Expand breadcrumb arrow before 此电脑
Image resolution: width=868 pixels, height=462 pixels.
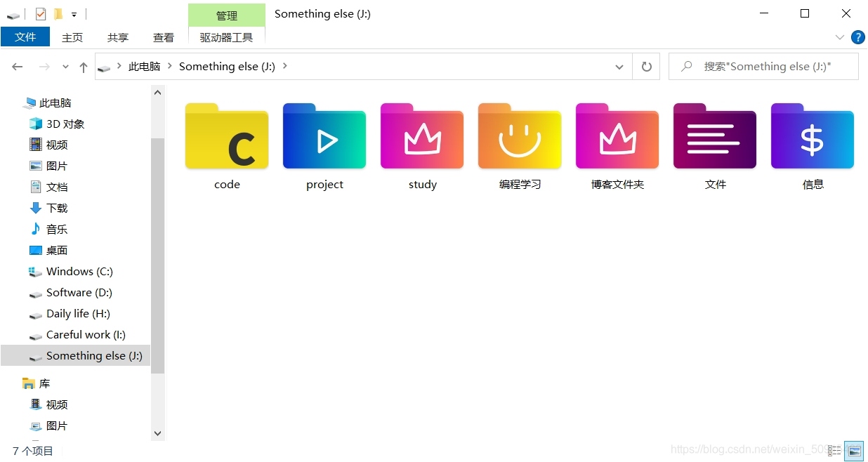tap(119, 67)
